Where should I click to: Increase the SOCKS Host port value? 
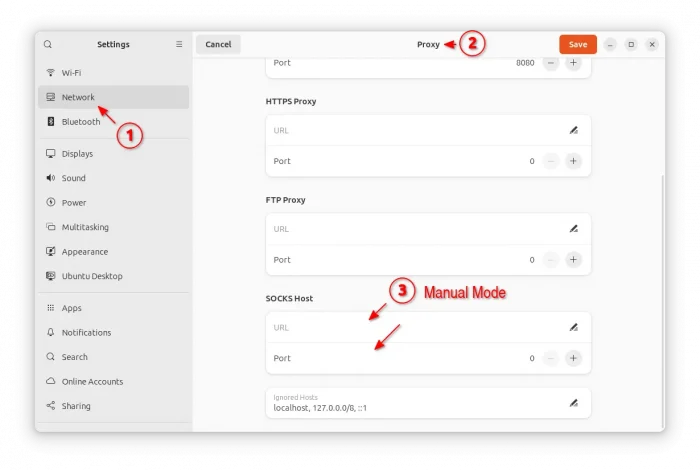tap(573, 358)
